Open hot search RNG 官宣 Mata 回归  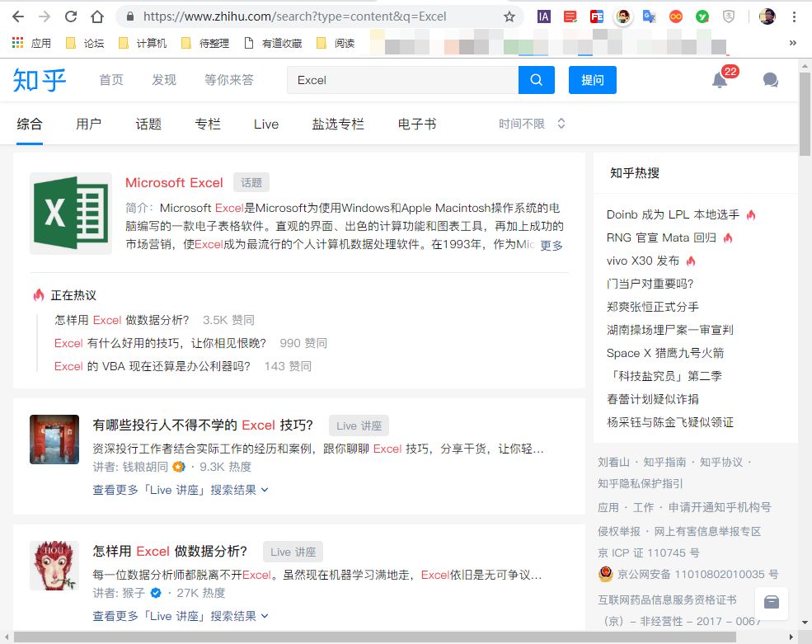pos(661,237)
